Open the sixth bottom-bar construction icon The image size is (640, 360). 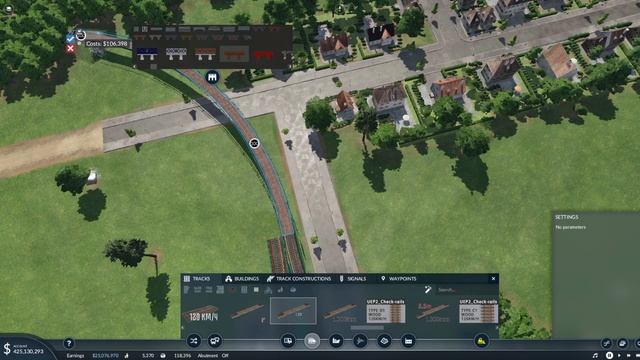tap(408, 341)
